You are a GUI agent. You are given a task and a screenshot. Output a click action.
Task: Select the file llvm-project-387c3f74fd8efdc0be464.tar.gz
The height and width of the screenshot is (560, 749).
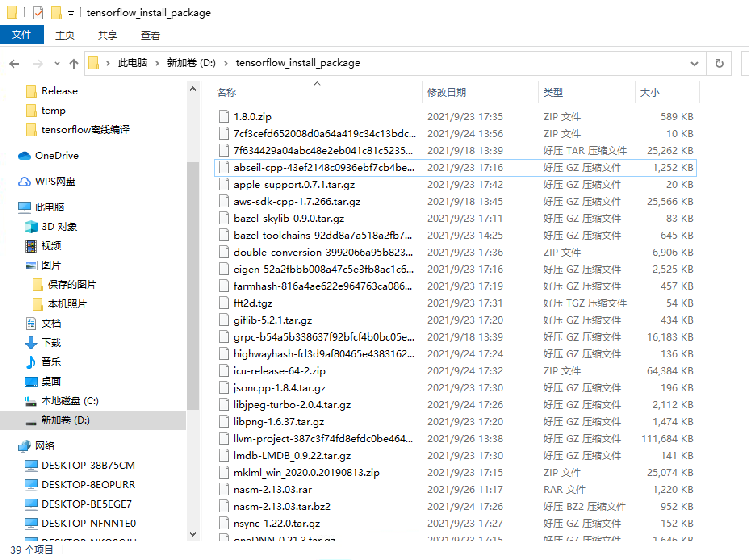coord(323,439)
